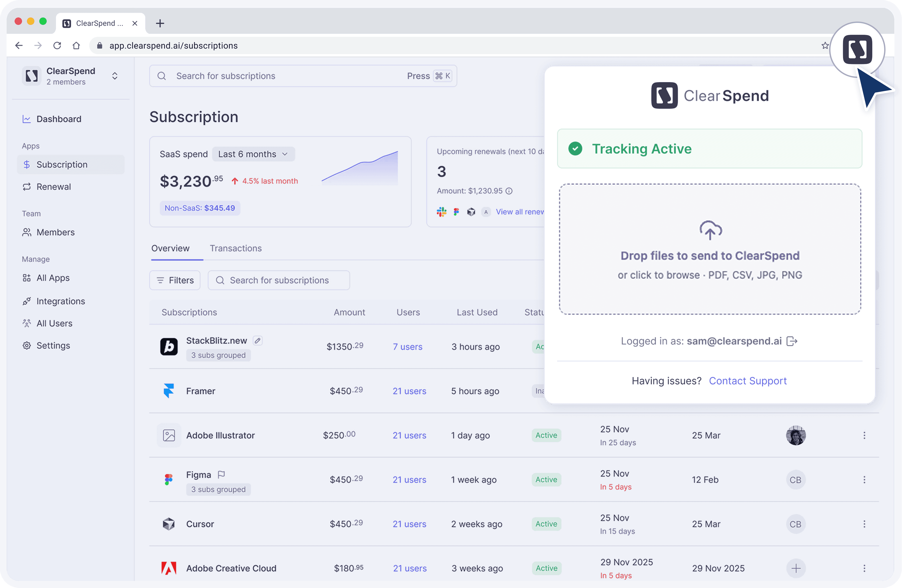Edit StackBlitz.new name with pencil icon
This screenshot has height=588, width=904.
(257, 340)
